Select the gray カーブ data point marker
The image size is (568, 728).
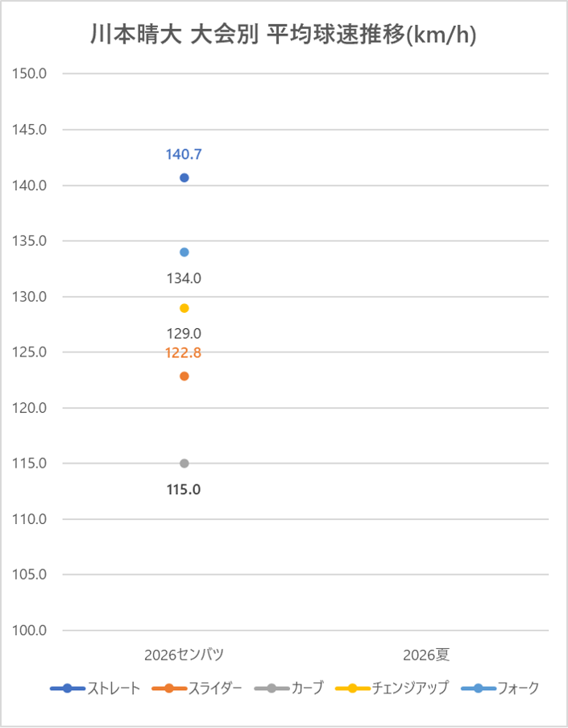pyautogui.click(x=184, y=464)
